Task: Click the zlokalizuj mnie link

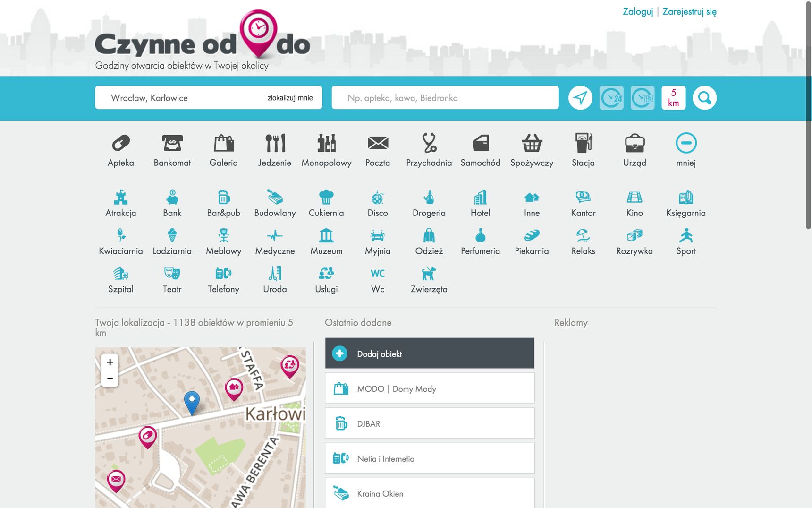Action: pos(290,98)
